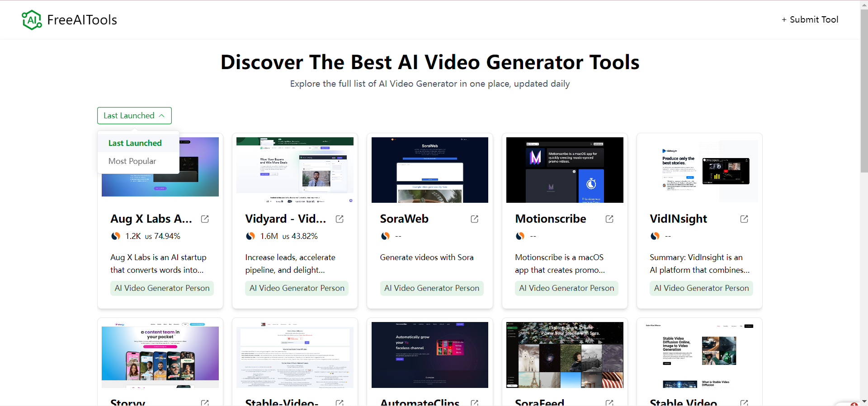This screenshot has height=406, width=868.
Task: Open external link icon for SoraWeb
Action: pyautogui.click(x=474, y=219)
